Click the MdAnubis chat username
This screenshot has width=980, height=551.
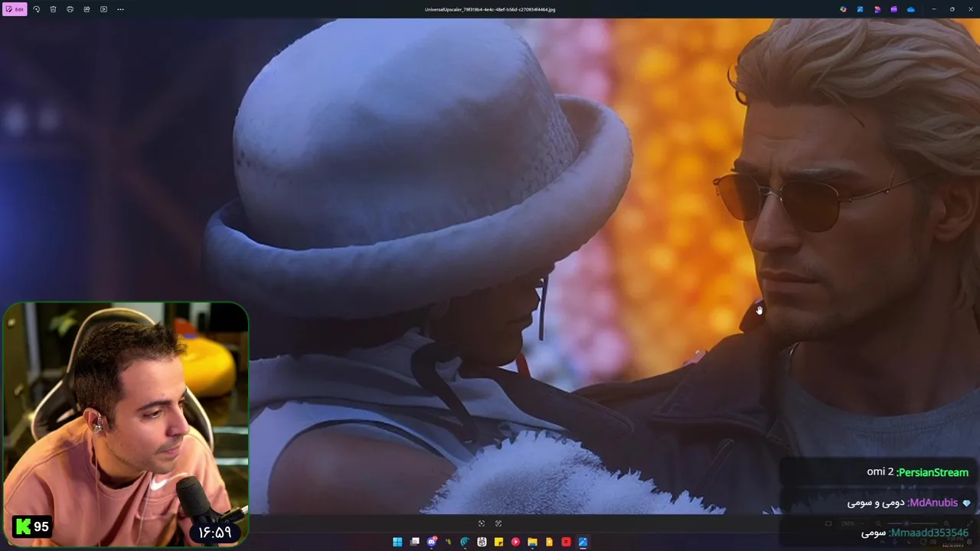pyautogui.click(x=933, y=503)
